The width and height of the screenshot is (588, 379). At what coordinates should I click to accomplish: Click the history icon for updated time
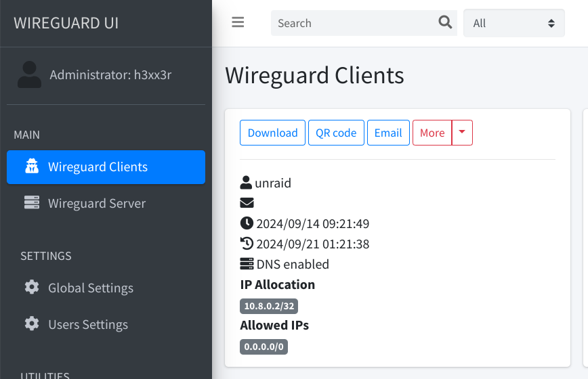[247, 243]
